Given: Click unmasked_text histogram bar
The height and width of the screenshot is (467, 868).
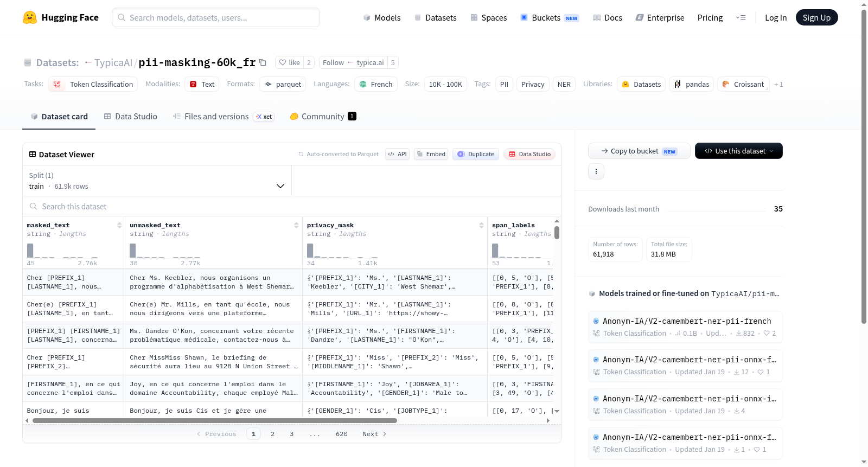Looking at the screenshot, I should (133, 250).
